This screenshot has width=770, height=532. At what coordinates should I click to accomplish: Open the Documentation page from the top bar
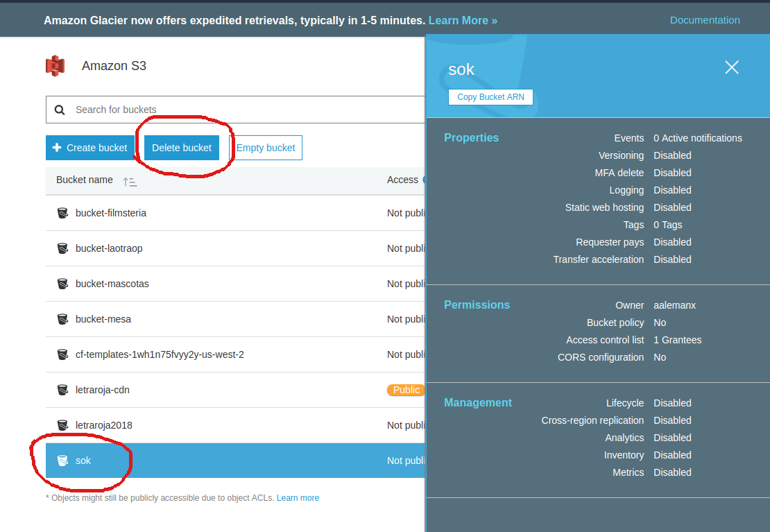click(x=705, y=20)
